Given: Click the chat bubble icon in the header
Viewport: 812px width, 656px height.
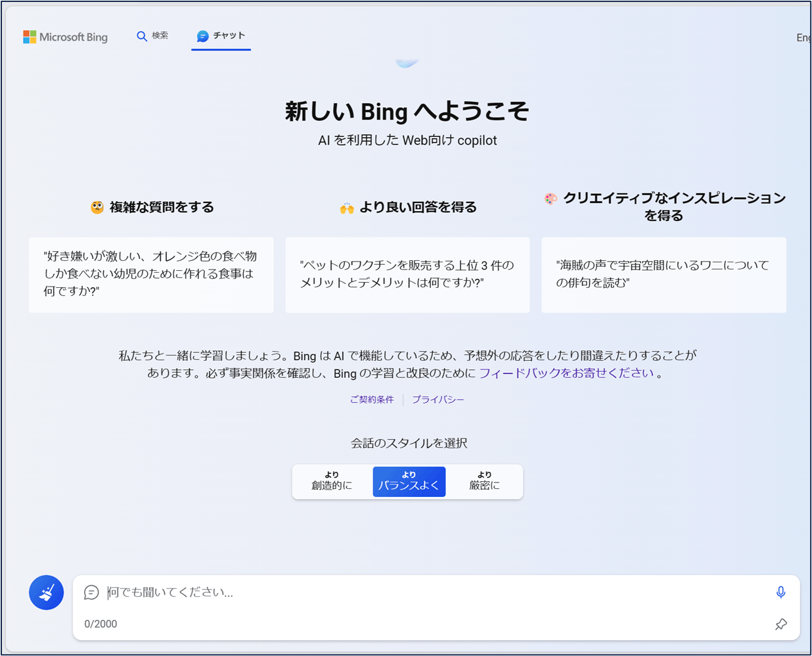Looking at the screenshot, I should 202,36.
